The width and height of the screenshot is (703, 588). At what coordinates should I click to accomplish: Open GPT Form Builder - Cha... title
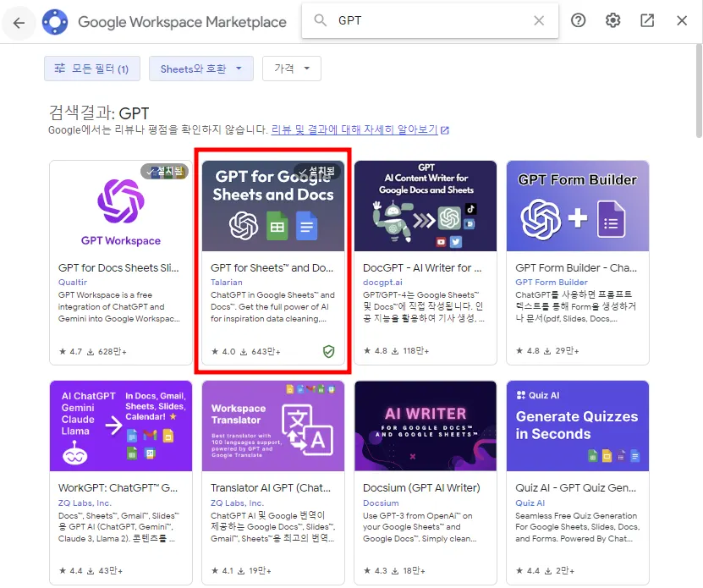pos(576,267)
